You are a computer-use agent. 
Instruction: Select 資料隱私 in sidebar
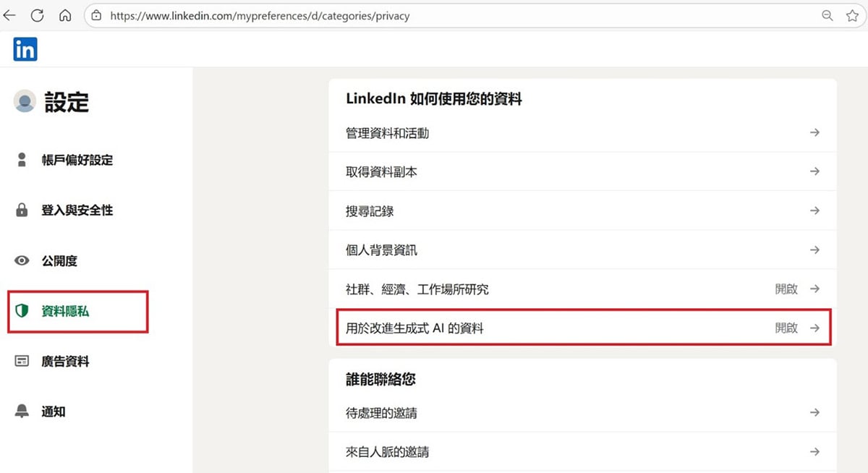(x=65, y=312)
